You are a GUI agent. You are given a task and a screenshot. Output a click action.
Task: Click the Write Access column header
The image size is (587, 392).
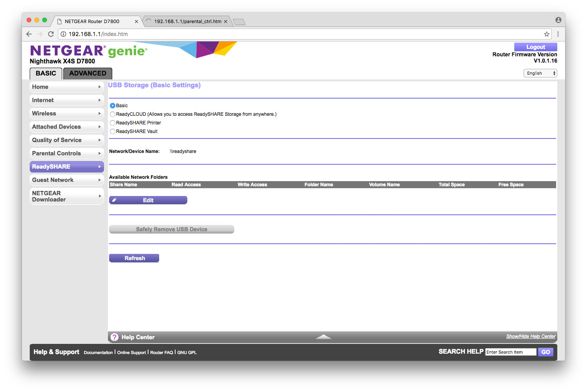[252, 185]
